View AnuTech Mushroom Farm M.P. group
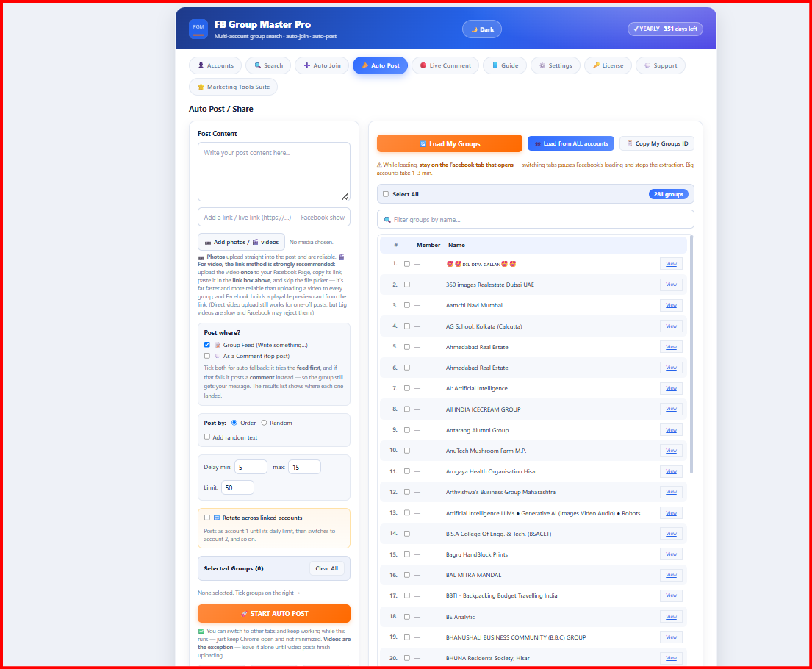 (x=671, y=451)
